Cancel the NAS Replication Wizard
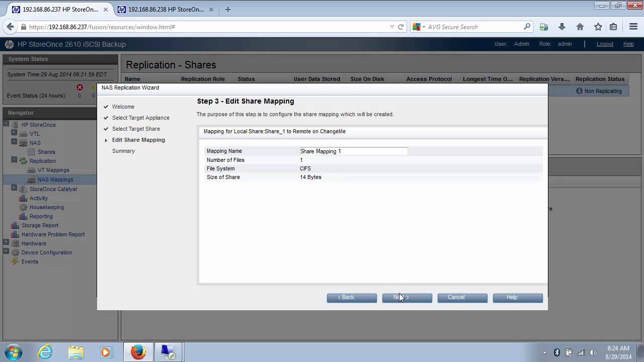 462,298
